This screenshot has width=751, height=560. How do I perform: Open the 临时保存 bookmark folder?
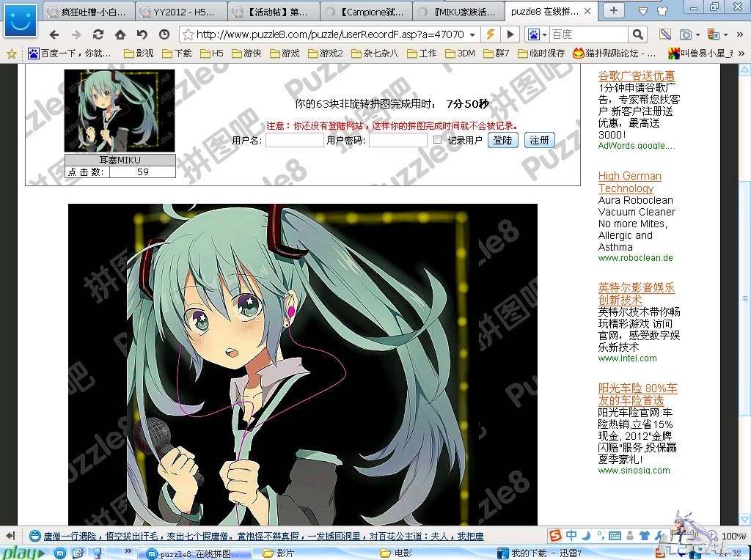pyautogui.click(x=542, y=53)
